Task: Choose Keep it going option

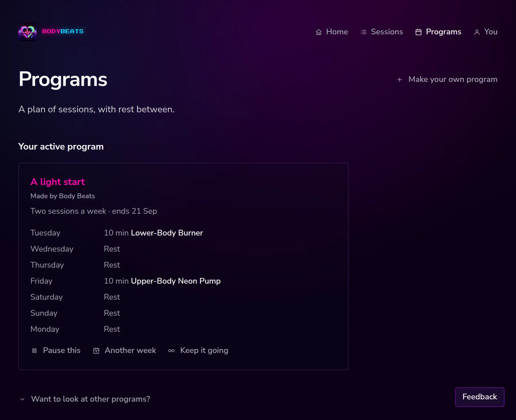Action: 198,350
